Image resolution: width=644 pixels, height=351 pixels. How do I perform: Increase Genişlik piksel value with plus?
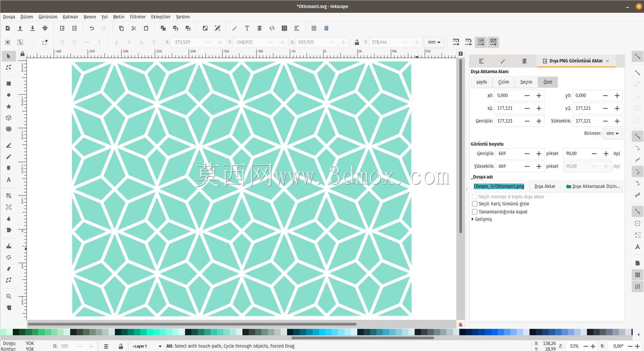click(539, 154)
